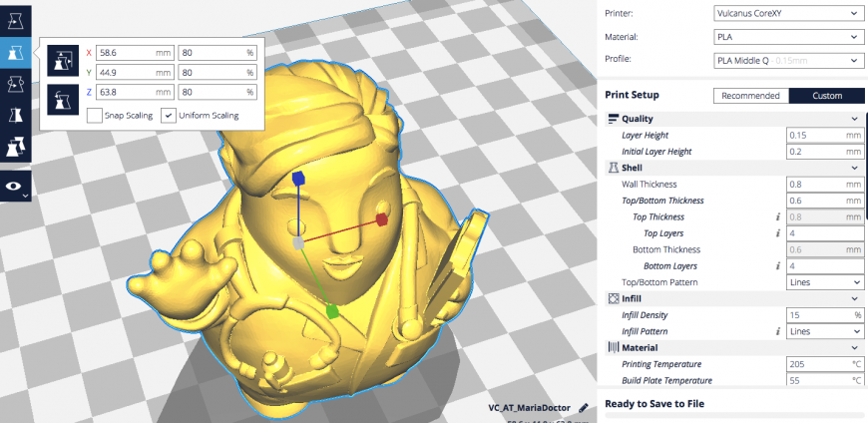Image resolution: width=868 pixels, height=423 pixels.
Task: Click the slicing progress bar
Action: [734, 415]
